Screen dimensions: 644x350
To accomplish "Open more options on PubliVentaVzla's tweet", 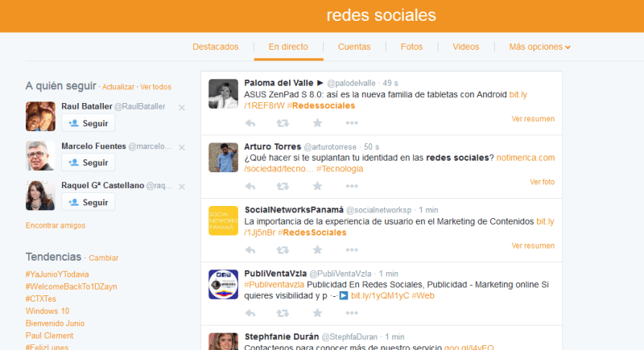I will 352,313.
